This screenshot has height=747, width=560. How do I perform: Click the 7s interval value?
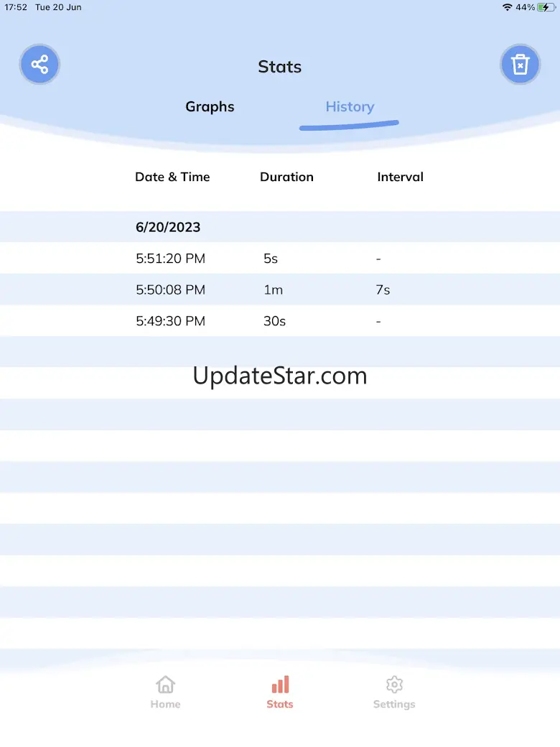pos(383,289)
